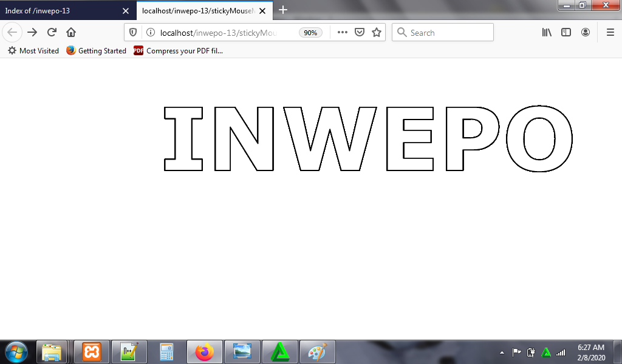Open the Library icon in toolbar
622x364 pixels.
coord(547,33)
